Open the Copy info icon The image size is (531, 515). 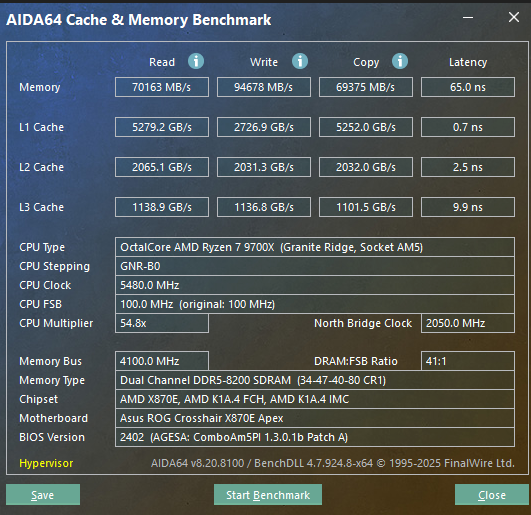(x=400, y=61)
